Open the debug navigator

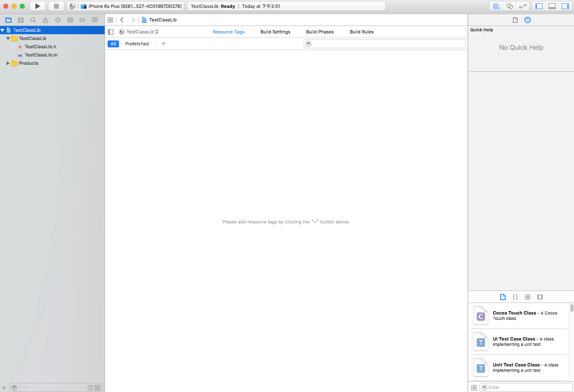click(x=70, y=20)
